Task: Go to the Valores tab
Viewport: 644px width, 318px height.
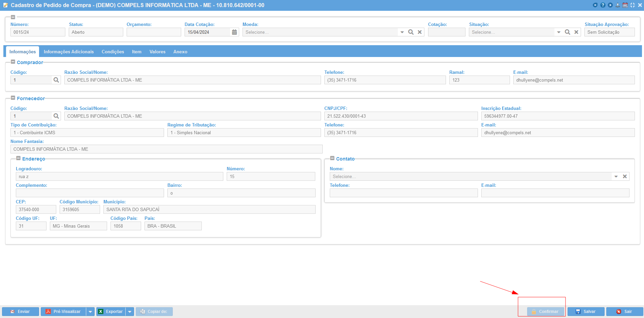Action: point(158,52)
